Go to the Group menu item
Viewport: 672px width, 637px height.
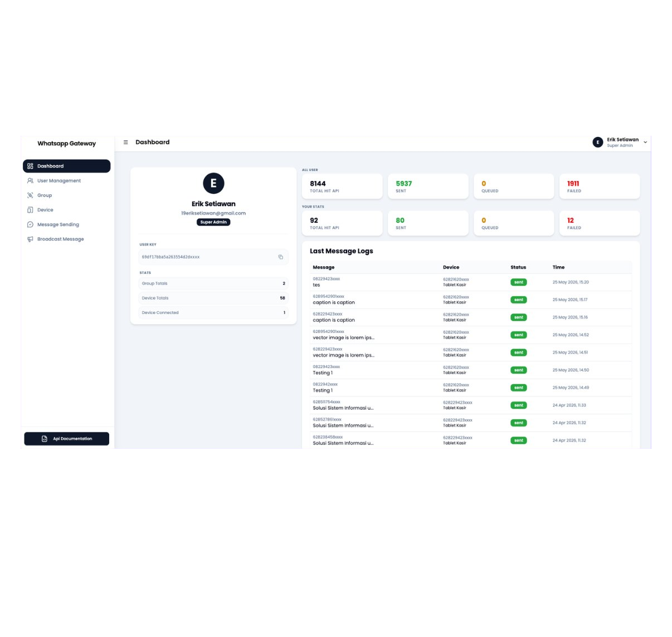pos(66,195)
